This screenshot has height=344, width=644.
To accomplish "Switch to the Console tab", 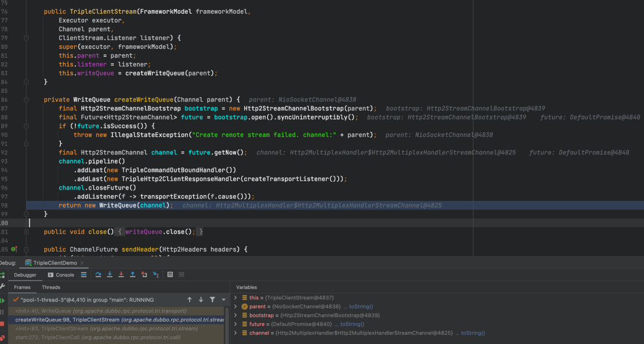I will [x=61, y=275].
